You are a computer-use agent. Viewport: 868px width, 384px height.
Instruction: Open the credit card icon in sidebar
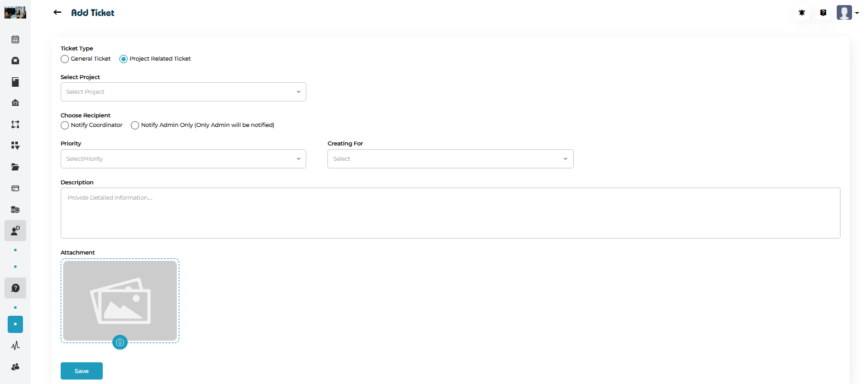coord(15,188)
